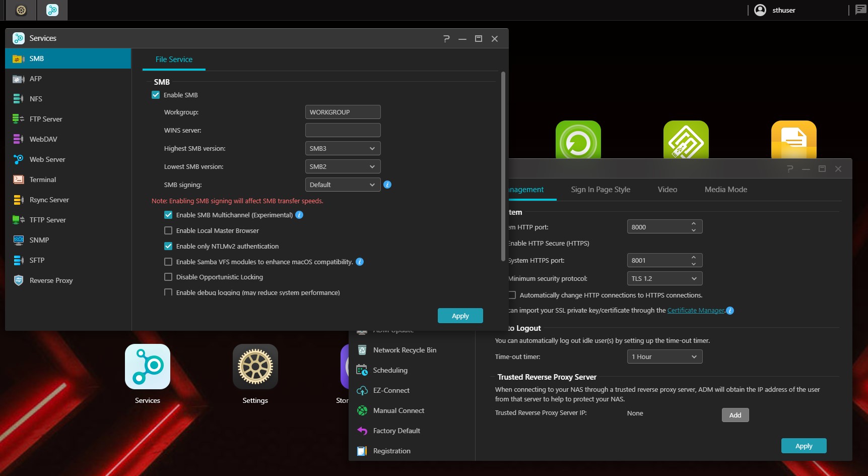Open Minimum security protocol dropdown
Screen dimensions: 868x476
[664, 278]
